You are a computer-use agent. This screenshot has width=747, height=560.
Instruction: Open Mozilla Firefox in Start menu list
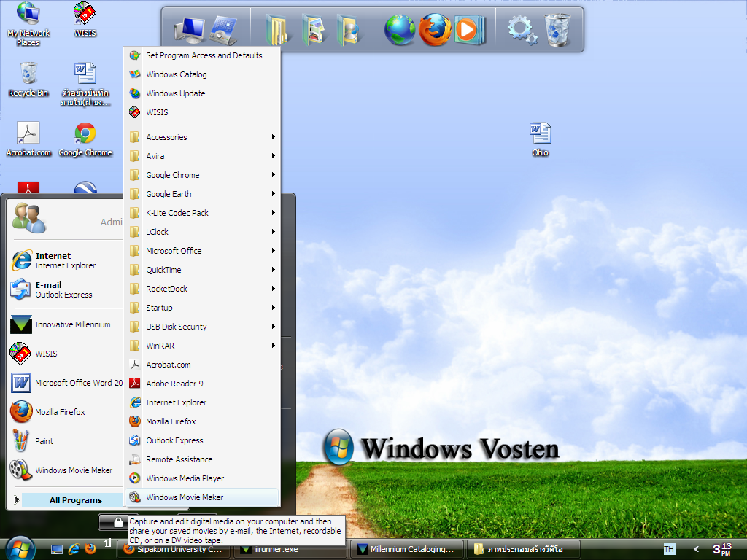coord(66,412)
